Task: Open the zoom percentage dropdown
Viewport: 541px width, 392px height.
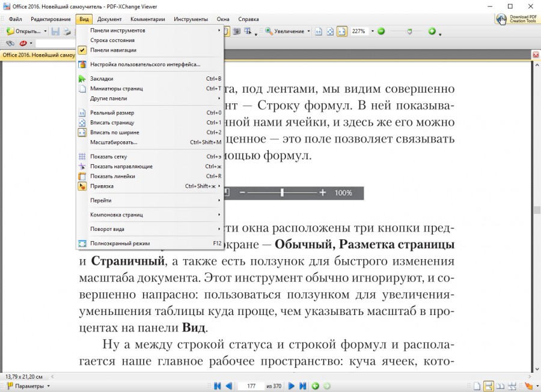Action: (372, 31)
